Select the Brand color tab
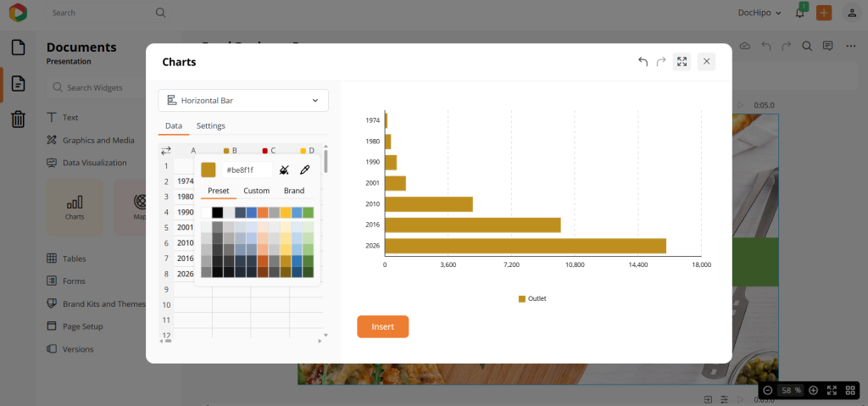Image resolution: width=868 pixels, height=406 pixels. pos(294,191)
